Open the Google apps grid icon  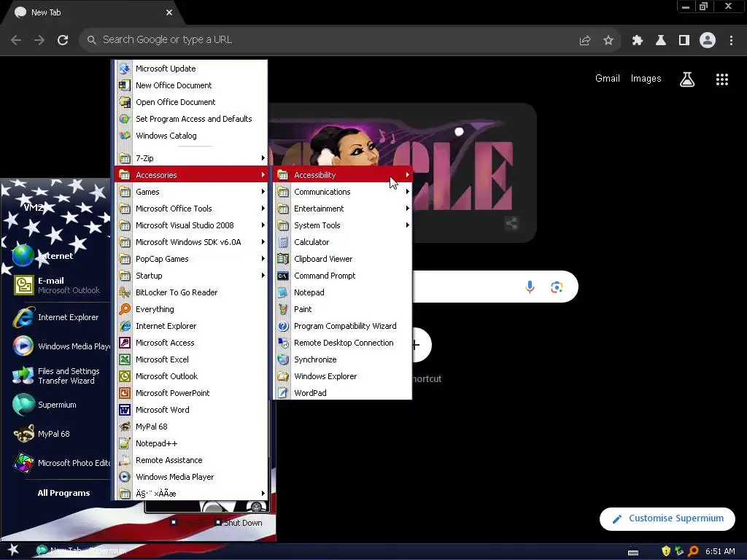[x=722, y=79]
